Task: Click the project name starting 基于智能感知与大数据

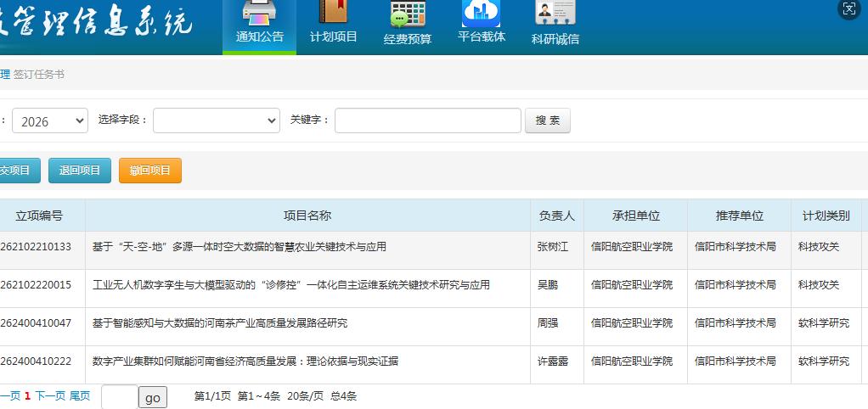Action: pyautogui.click(x=220, y=323)
